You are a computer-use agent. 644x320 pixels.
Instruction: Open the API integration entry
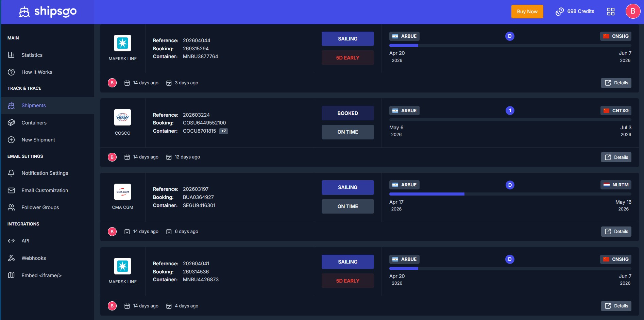tap(25, 240)
